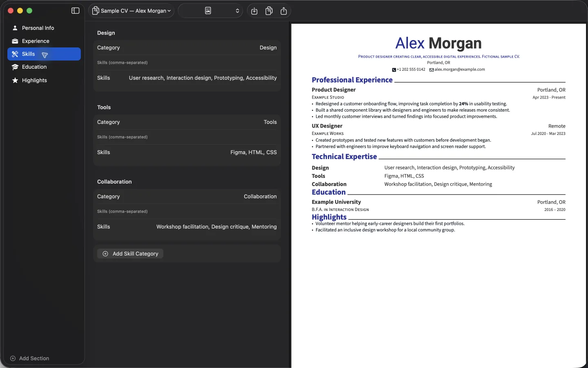Edit the Skills field starting with User research
This screenshot has width=588, height=368.
187,78
